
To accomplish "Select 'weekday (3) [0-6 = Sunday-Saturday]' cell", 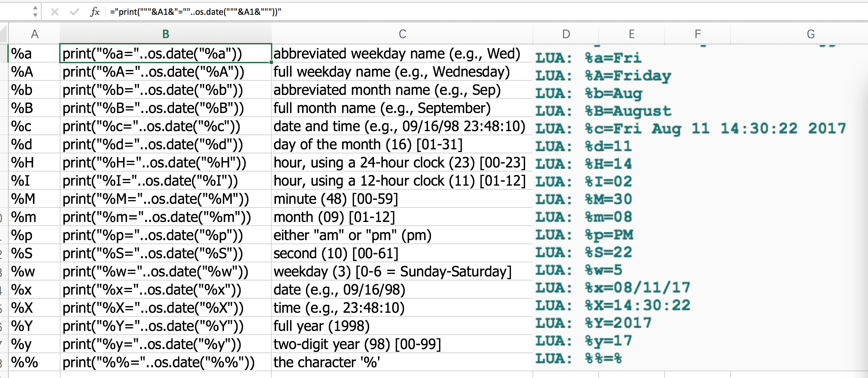I will [402, 271].
